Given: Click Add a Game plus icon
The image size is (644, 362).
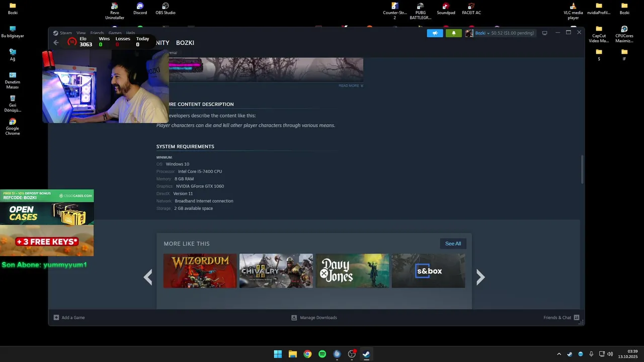Looking at the screenshot, I should [56, 318].
